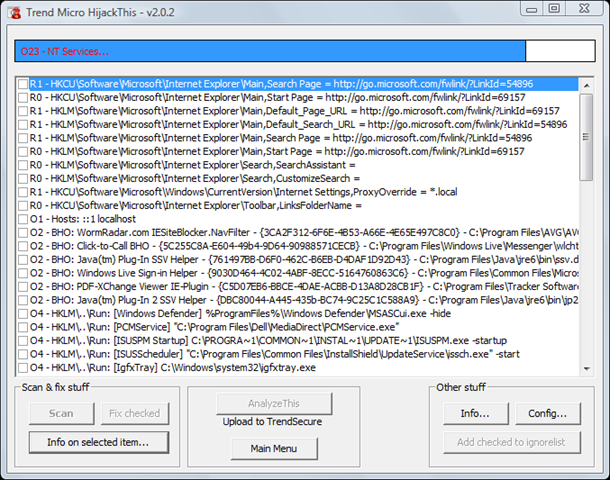
Task: Minimize the HijackThis window
Action: [x=531, y=9]
